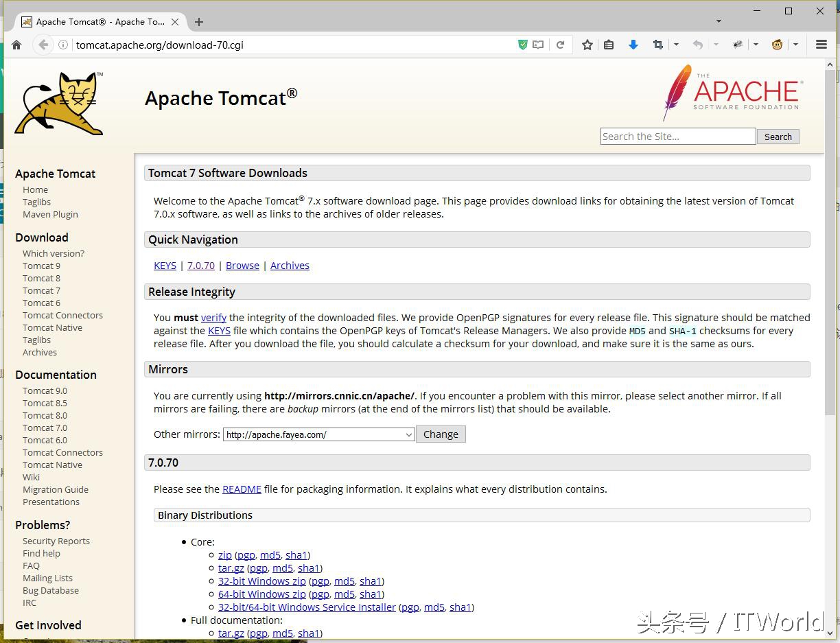The height and width of the screenshot is (643, 840).
Task: Click the Change mirror button
Action: (441, 434)
